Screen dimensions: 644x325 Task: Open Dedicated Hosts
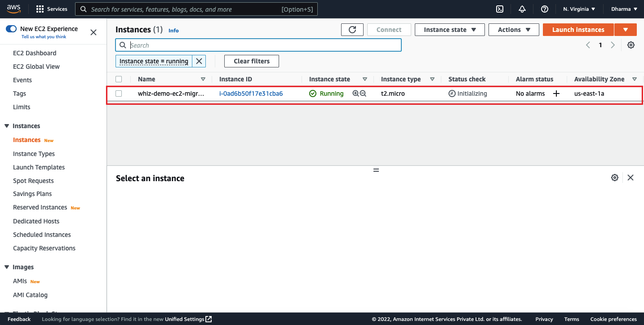(x=36, y=221)
